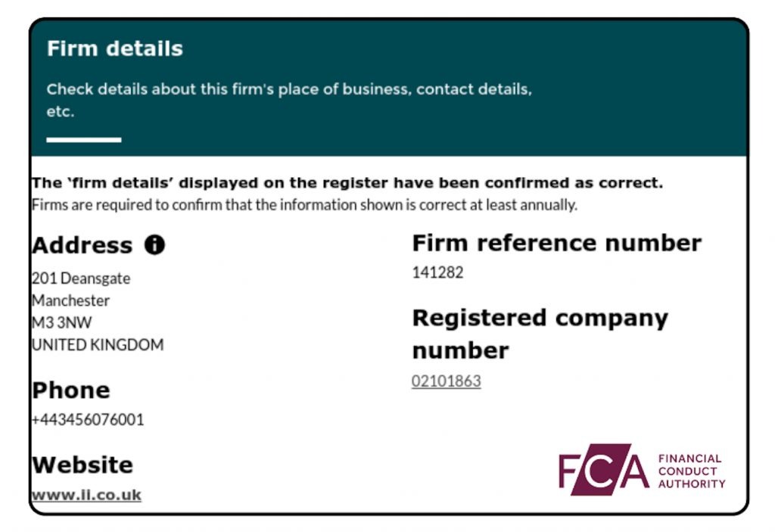
Task: Click the Phone heading
Action: [x=71, y=390]
